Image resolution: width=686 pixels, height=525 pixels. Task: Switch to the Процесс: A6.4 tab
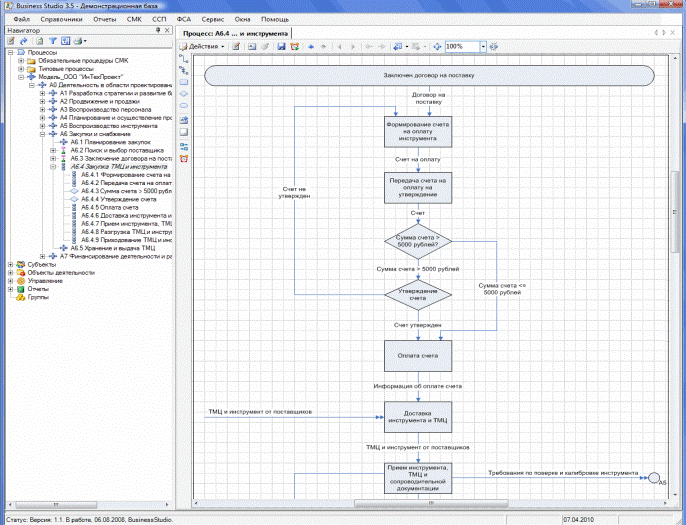click(x=234, y=32)
